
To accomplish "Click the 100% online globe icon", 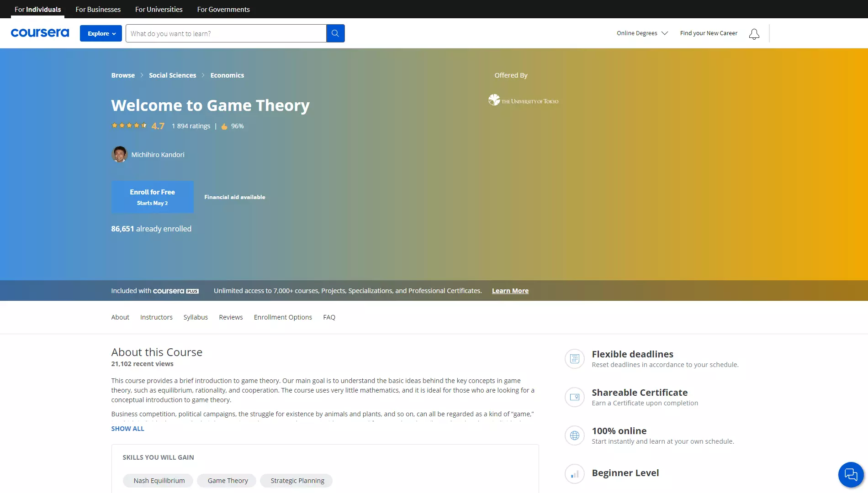I will tap(575, 435).
